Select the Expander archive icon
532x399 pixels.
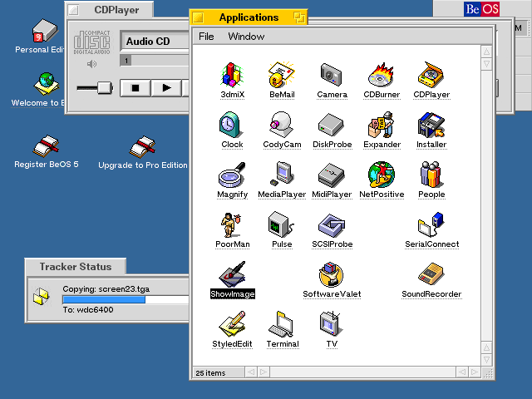382,125
